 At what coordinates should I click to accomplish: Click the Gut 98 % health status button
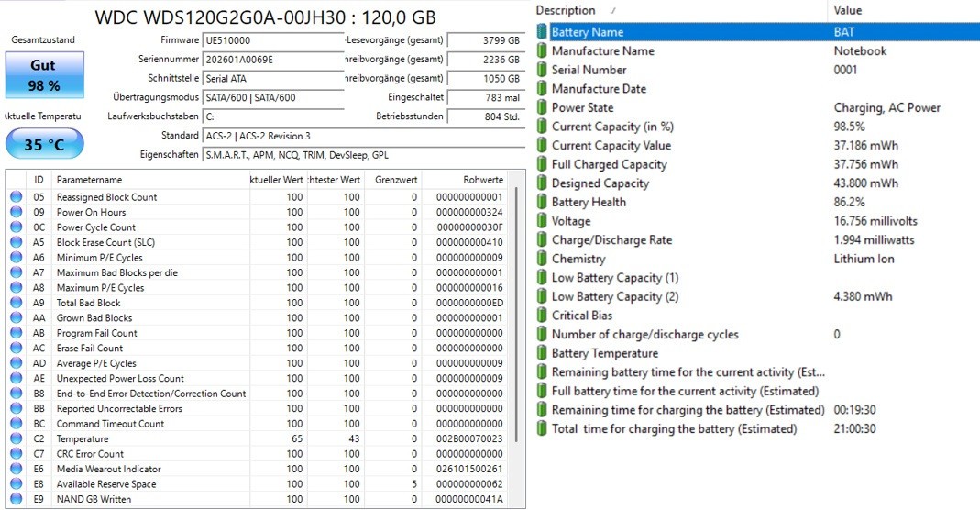[44, 75]
